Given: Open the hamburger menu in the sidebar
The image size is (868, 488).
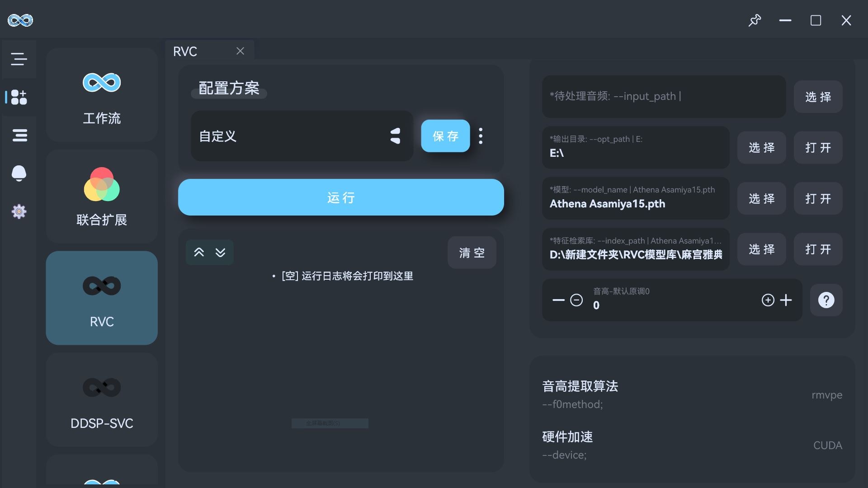Looking at the screenshot, I should [x=19, y=59].
